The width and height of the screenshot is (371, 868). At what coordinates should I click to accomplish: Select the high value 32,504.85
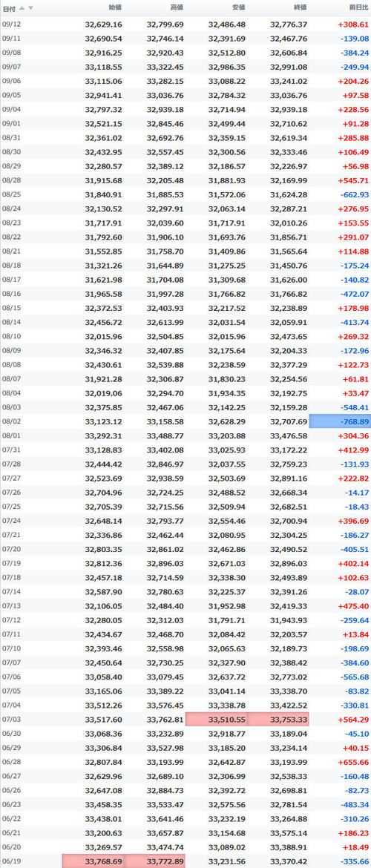pos(165,337)
